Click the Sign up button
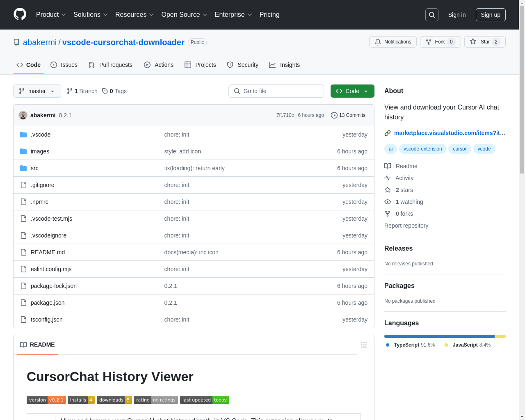Screen dimensions: 525x420 (491, 15)
